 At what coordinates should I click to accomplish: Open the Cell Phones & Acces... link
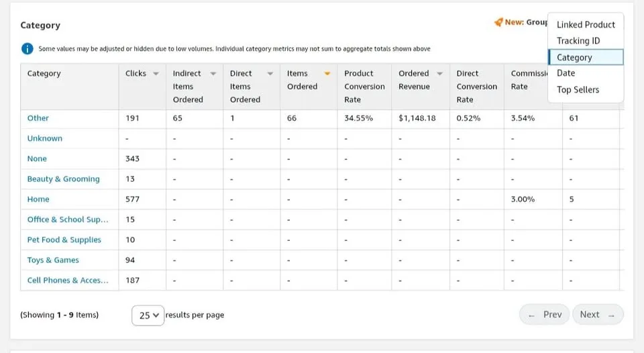pos(68,281)
